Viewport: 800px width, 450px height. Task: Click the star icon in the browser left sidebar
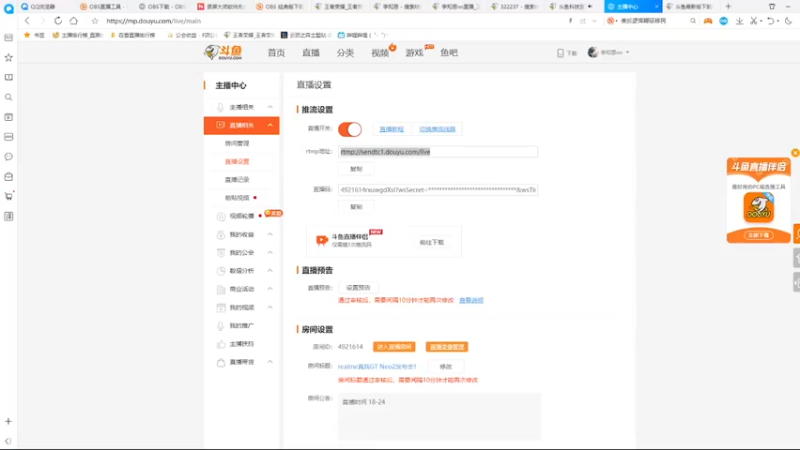point(9,58)
